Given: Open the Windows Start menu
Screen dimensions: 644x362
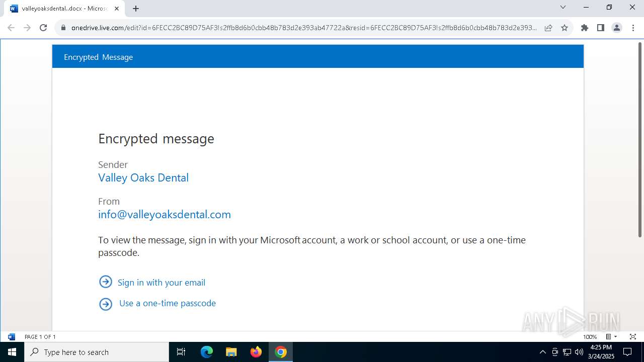Looking at the screenshot, I should click(12, 352).
